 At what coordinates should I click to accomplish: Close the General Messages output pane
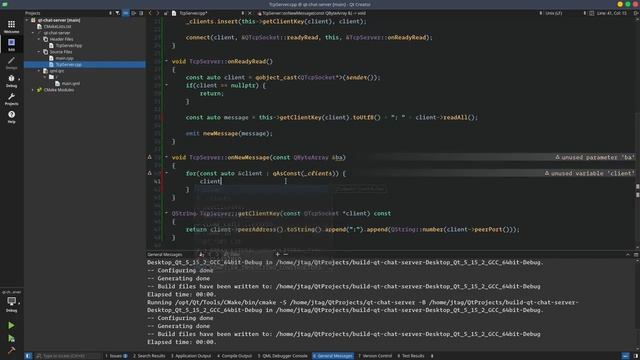(x=636, y=254)
